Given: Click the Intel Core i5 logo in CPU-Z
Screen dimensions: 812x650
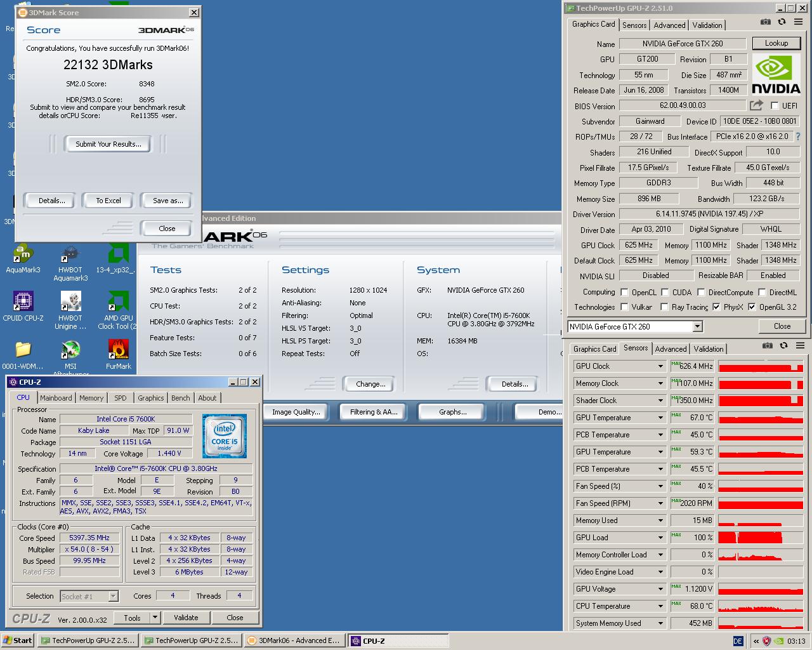Looking at the screenshot, I should pyautogui.click(x=224, y=436).
